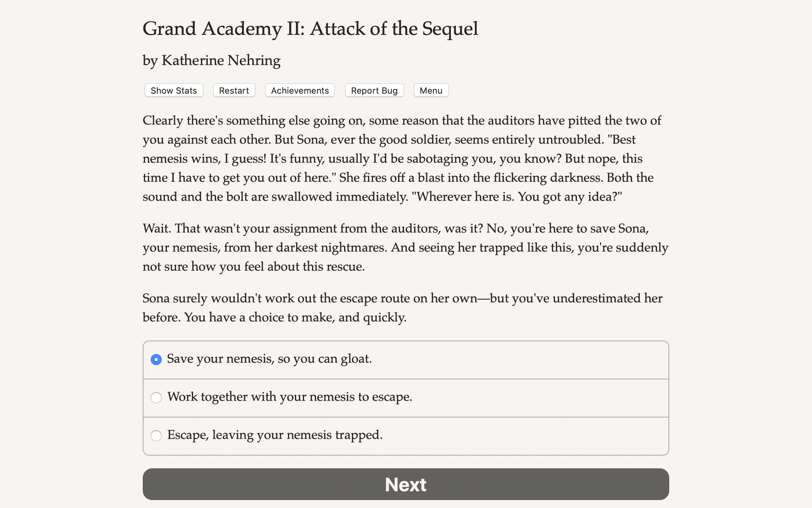Click the author name Katherine Nehring
812x508 pixels.
click(211, 60)
